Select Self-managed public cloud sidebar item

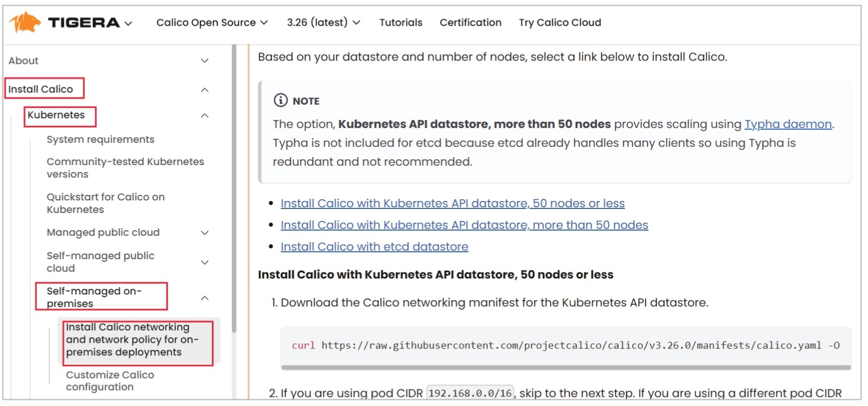point(100,262)
